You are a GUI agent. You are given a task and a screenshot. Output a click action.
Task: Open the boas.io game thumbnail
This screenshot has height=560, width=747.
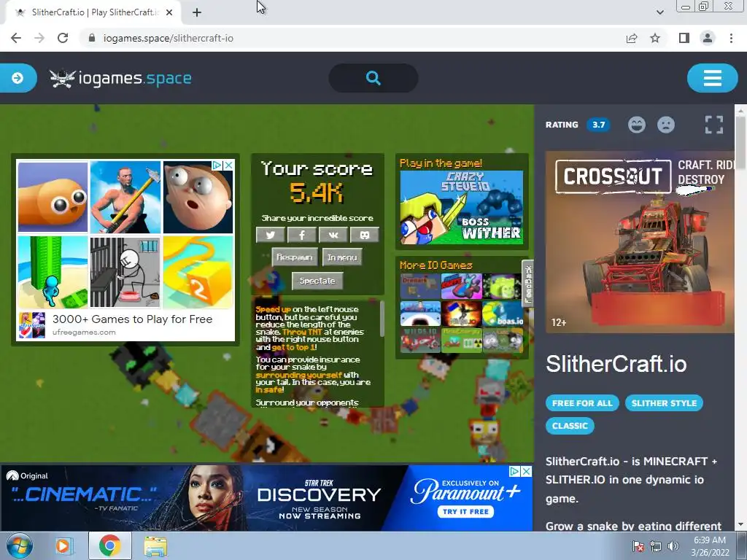(x=503, y=314)
